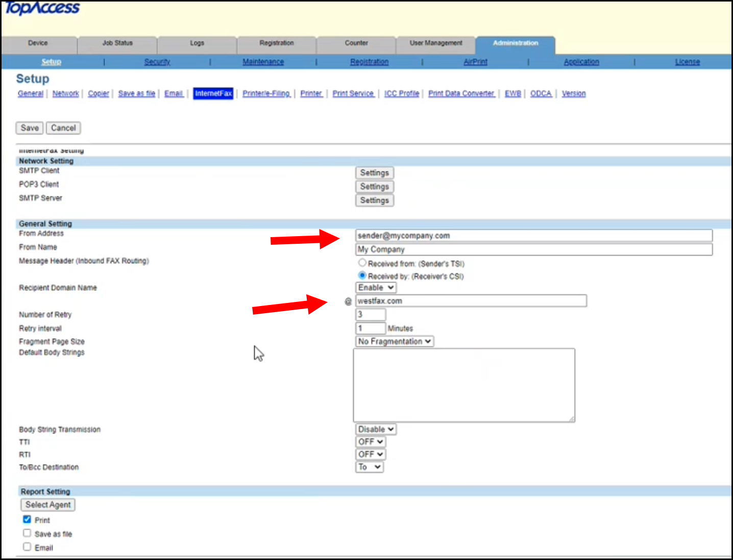Screen dimensions: 733x560
Task: Open POP3 Client Settings
Action: [374, 186]
